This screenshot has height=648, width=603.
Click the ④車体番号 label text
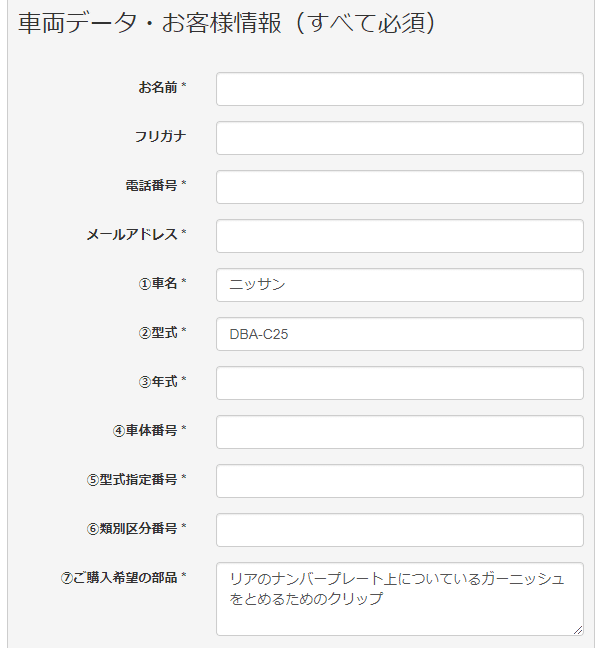[x=145, y=431]
